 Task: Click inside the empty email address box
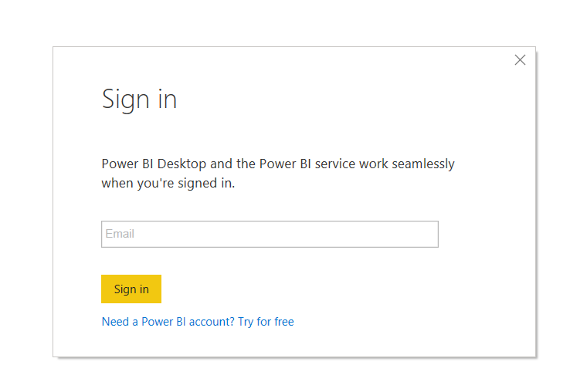pos(270,234)
